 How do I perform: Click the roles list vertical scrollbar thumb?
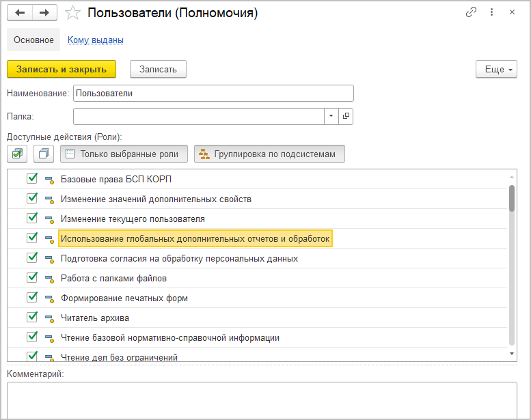click(512, 198)
